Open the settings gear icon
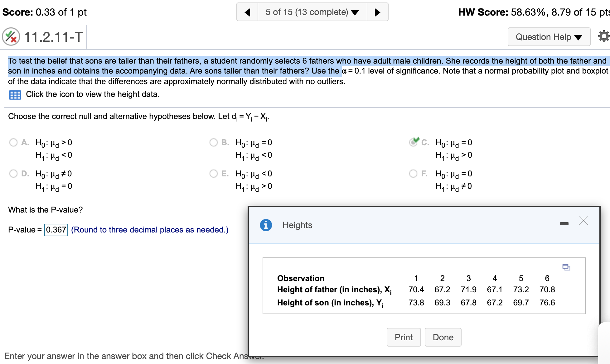This screenshot has width=610, height=364. pyautogui.click(x=604, y=36)
